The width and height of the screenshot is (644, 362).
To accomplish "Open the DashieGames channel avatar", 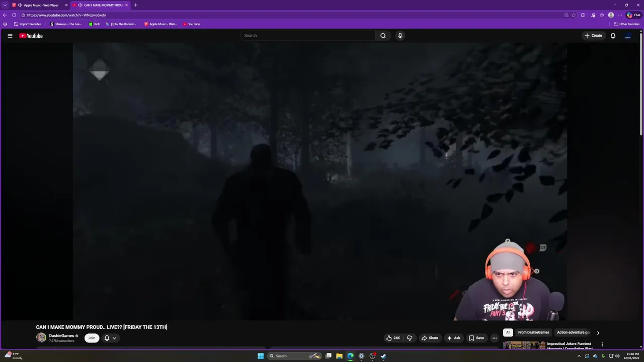I will tap(41, 338).
